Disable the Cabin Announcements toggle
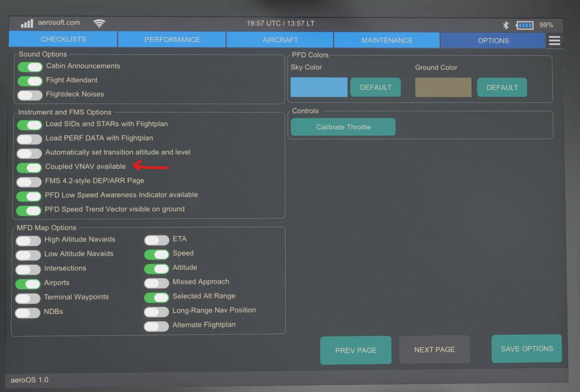The height and width of the screenshot is (392, 580). pos(30,66)
